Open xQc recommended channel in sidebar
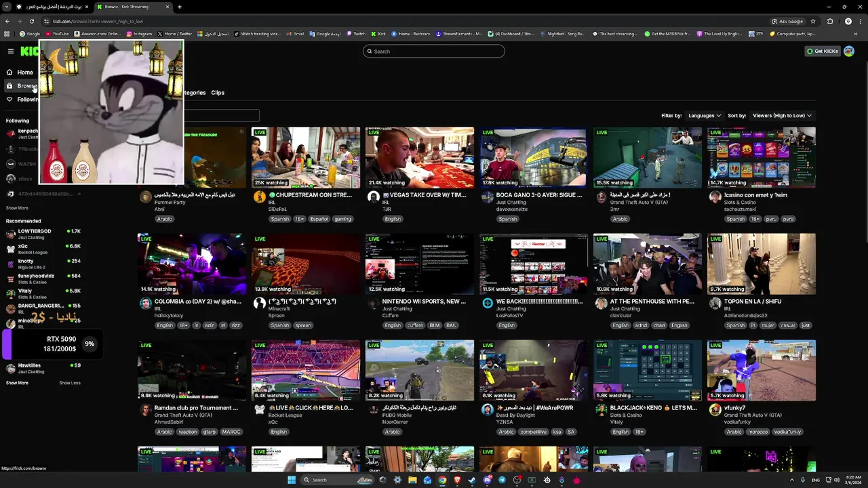 [43, 249]
